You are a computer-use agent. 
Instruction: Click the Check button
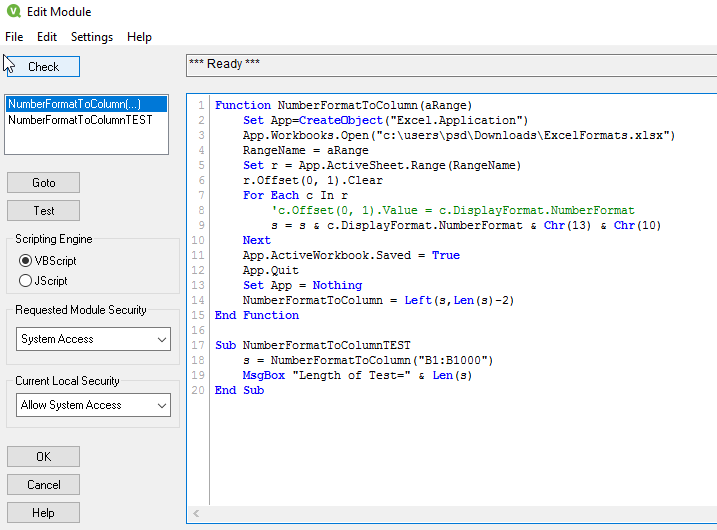coord(43,67)
